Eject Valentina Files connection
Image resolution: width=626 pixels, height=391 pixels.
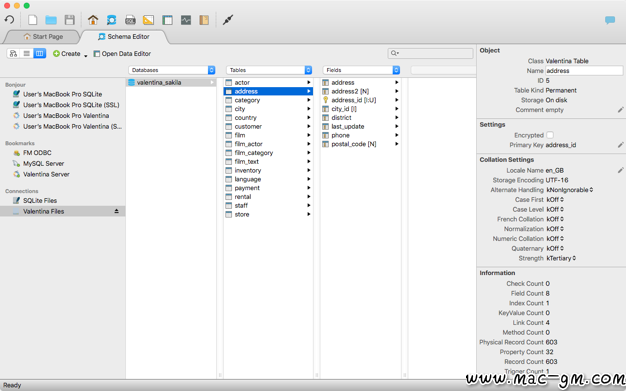click(116, 211)
